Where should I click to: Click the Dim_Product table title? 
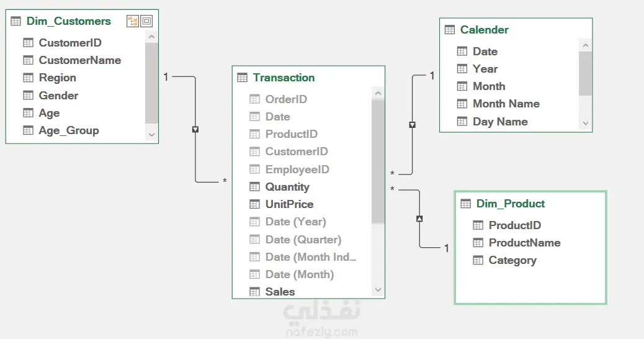[511, 204]
